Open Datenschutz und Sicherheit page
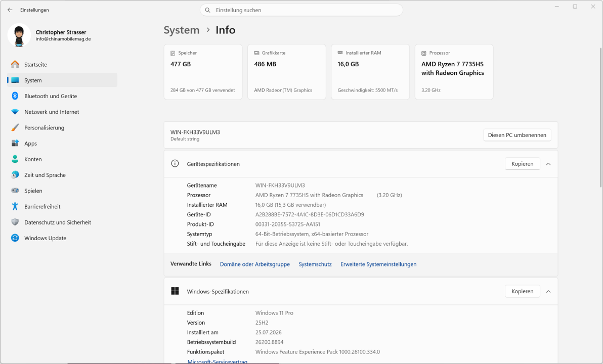Viewport: 603px width, 364px height. tap(62, 222)
